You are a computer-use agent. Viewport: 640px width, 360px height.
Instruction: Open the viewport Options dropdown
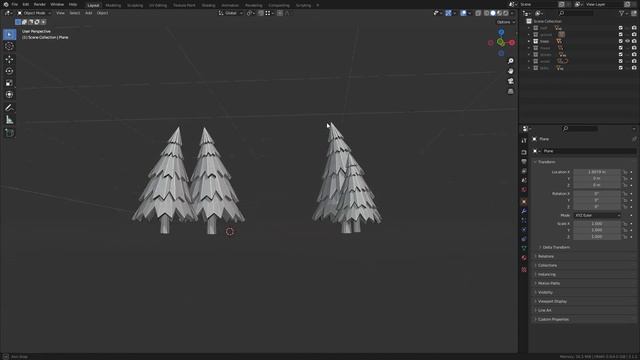coord(506,22)
